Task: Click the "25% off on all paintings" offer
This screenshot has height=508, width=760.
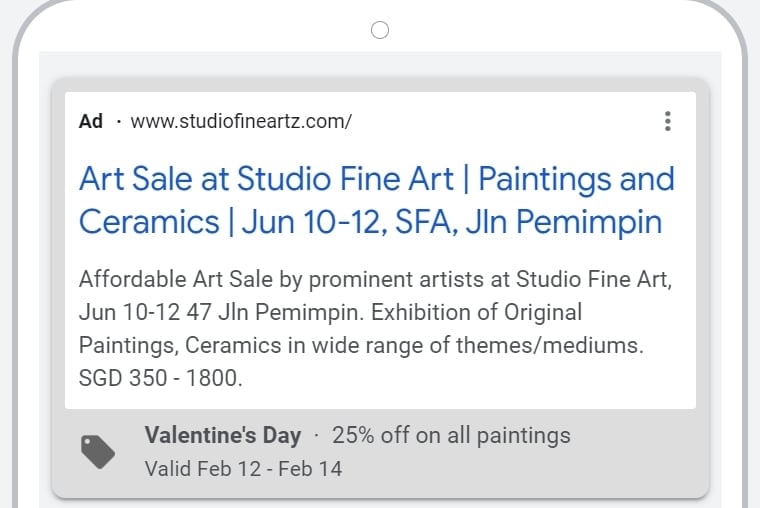Action: 451,435
